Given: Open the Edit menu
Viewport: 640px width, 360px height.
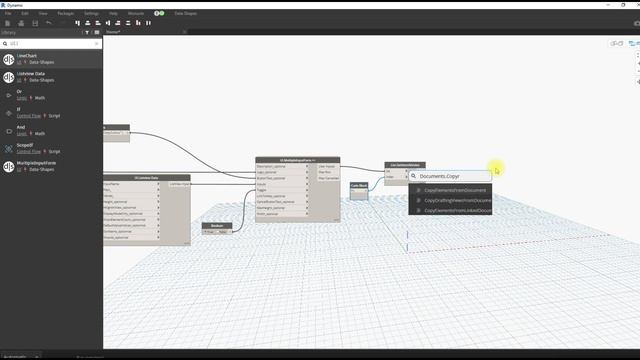Looking at the screenshot, I should click(x=25, y=13).
